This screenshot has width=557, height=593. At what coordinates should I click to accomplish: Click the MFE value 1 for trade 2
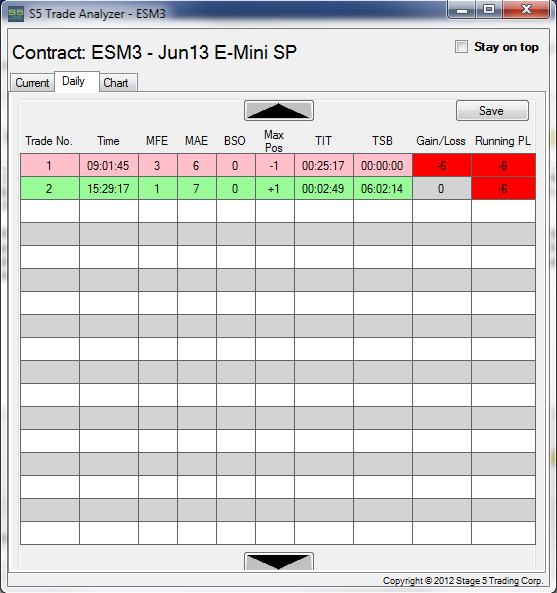pyautogui.click(x=158, y=188)
